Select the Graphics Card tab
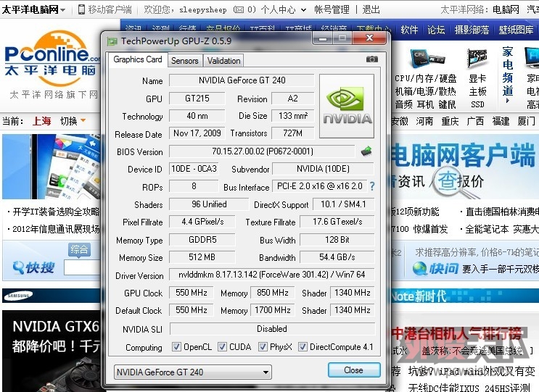This screenshot has width=539, height=392. (x=138, y=59)
